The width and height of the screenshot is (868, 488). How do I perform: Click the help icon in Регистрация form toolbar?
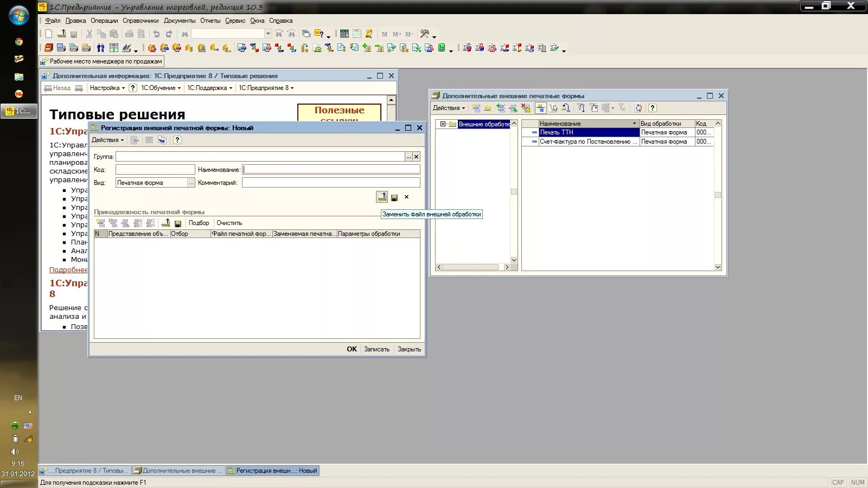click(x=177, y=140)
